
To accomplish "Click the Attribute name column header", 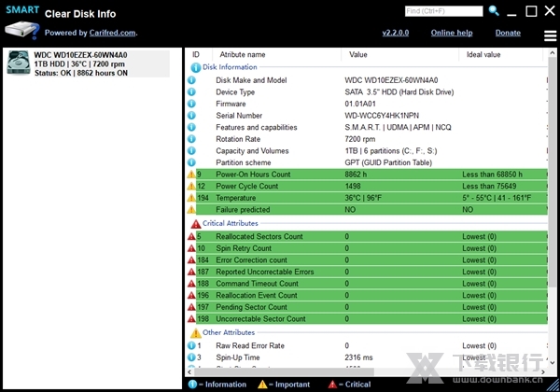I will (243, 54).
